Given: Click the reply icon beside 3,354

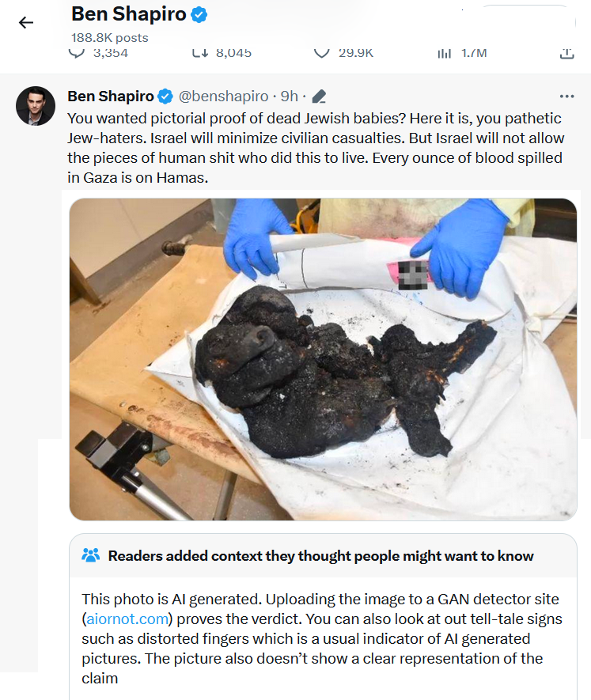Looking at the screenshot, I should click(77, 53).
